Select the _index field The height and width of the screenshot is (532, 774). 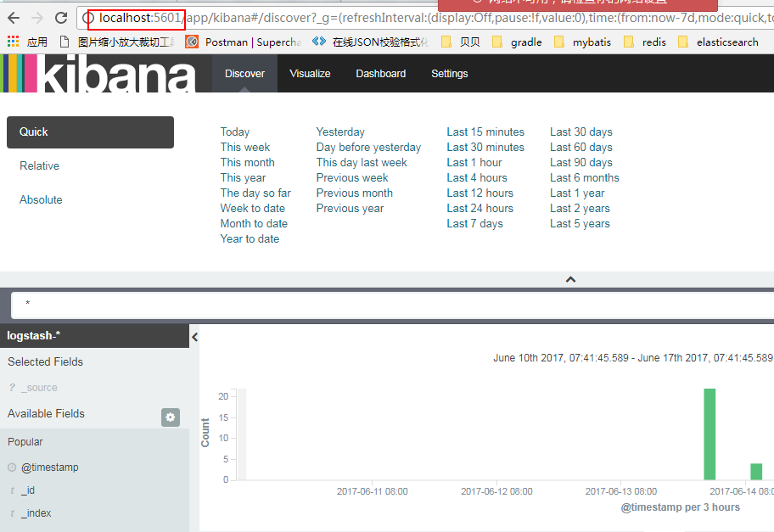(x=36, y=513)
